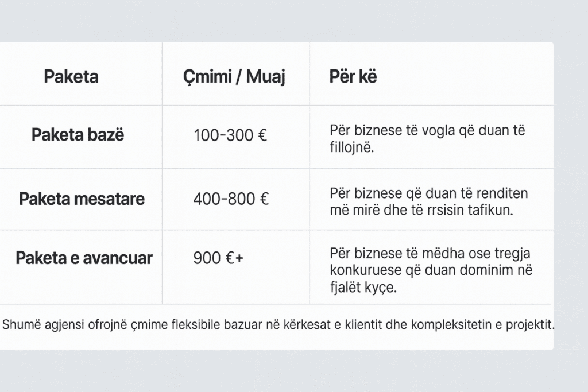
Task: Select the Paketa bazë row title
Action: click(78, 135)
